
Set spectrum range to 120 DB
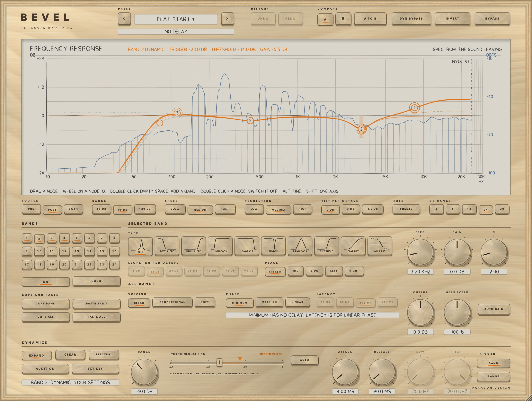click(x=145, y=209)
